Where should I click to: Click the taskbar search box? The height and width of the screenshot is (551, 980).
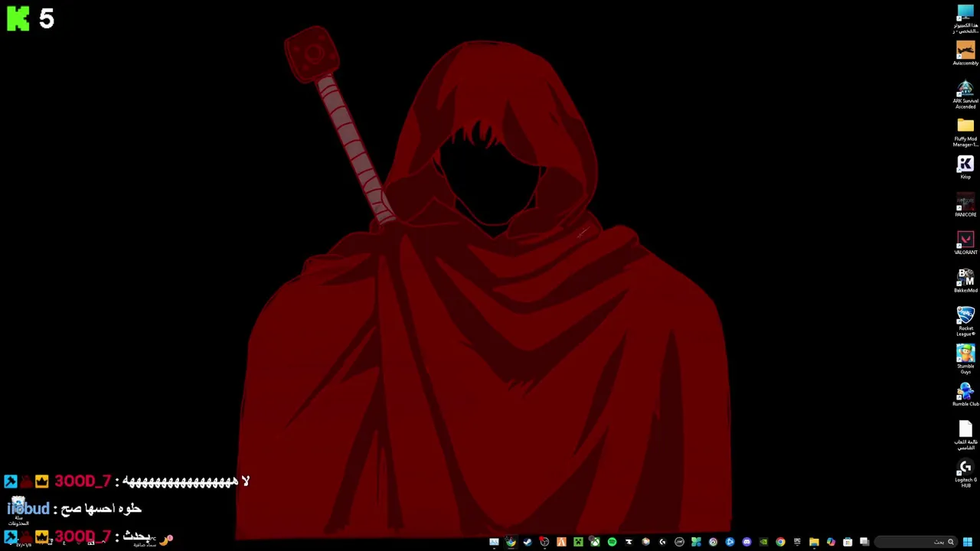coord(916,542)
